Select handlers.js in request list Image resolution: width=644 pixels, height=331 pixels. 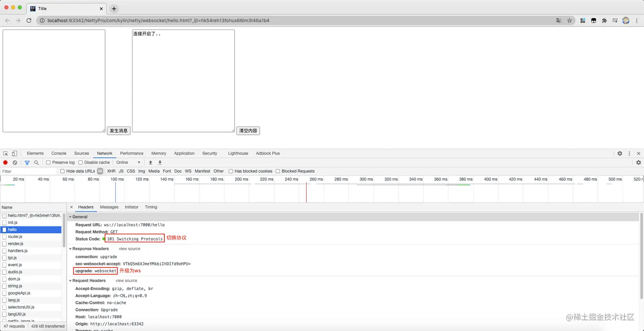point(31,251)
